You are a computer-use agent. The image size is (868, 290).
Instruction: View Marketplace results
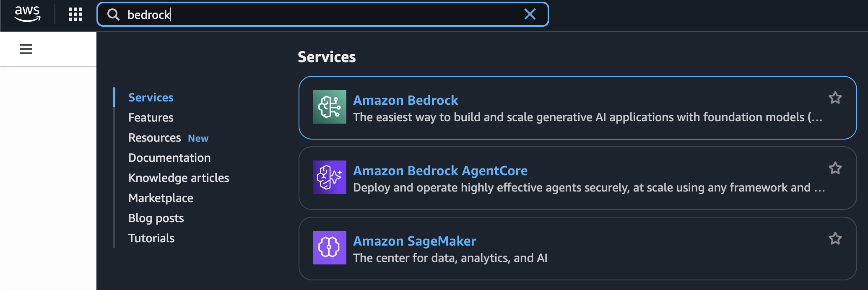(x=161, y=198)
